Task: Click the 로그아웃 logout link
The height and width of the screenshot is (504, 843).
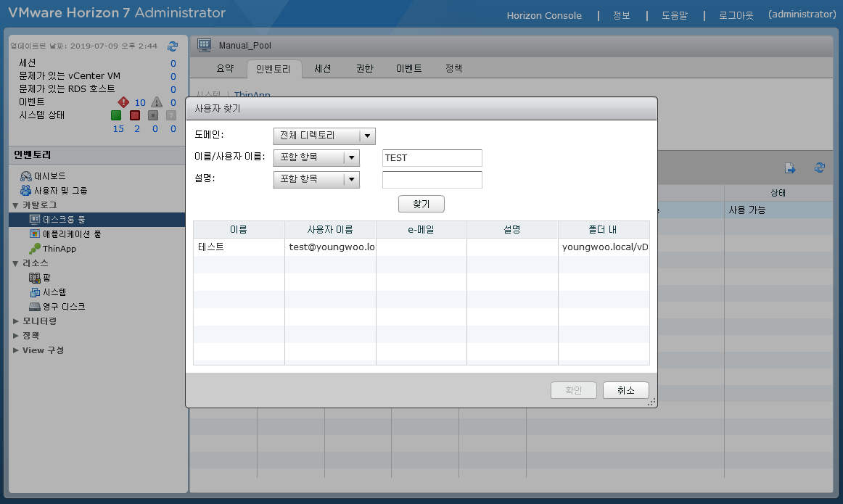Action: [x=736, y=15]
